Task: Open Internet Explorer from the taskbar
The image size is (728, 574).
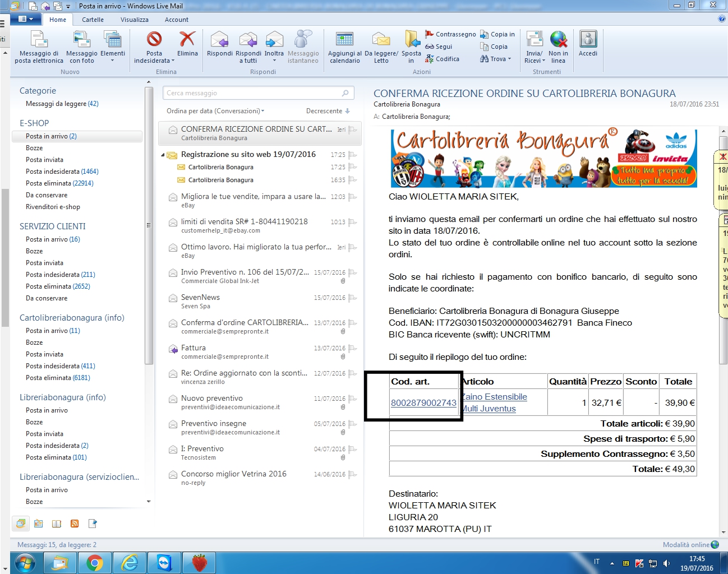Action: pyautogui.click(x=130, y=562)
